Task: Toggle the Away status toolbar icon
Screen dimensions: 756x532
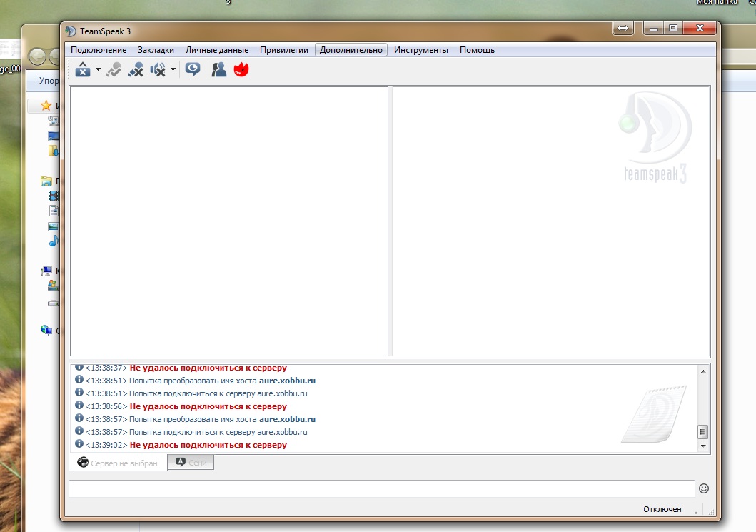Action: [x=83, y=69]
